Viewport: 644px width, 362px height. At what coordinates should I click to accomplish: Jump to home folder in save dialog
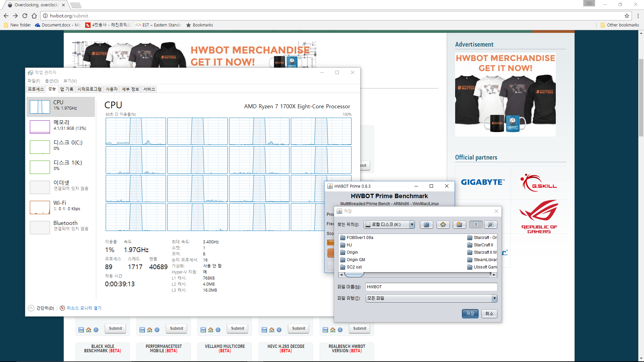tap(443, 225)
